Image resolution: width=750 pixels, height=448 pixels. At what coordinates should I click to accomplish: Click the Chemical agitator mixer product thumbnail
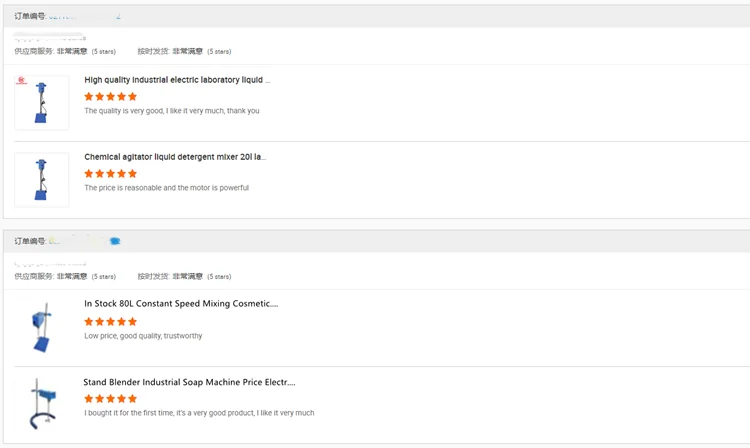(42, 180)
